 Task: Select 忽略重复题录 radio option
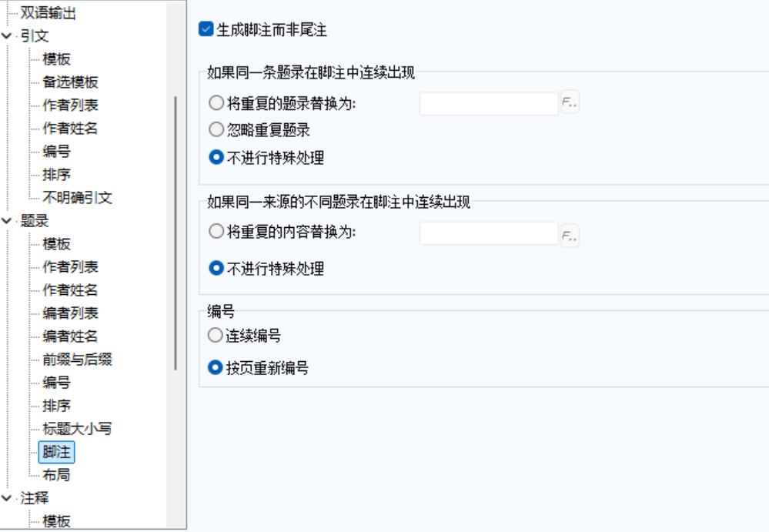click(216, 130)
